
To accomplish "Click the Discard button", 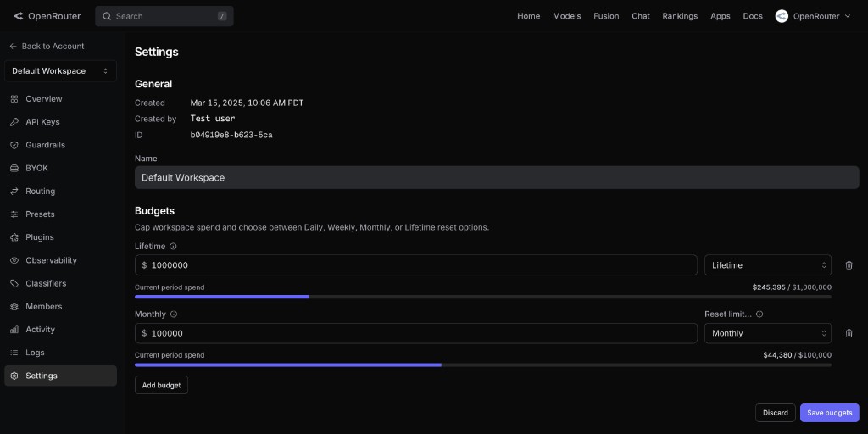I will (x=776, y=413).
